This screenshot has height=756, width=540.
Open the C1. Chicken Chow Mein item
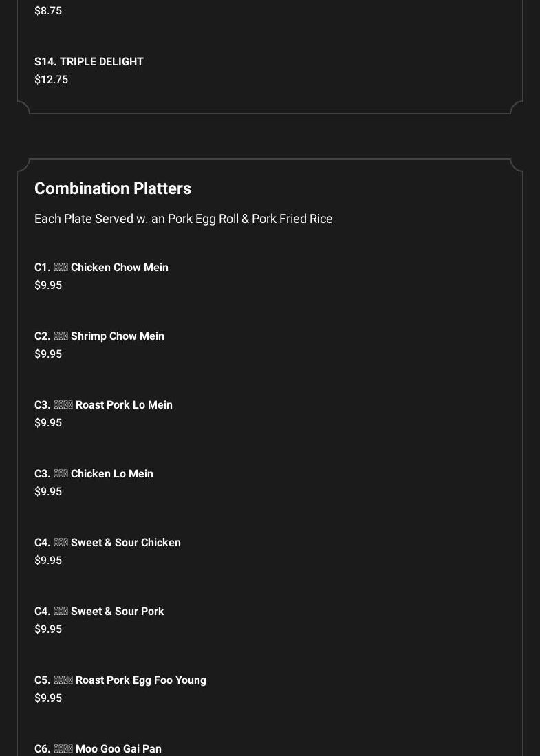click(101, 267)
